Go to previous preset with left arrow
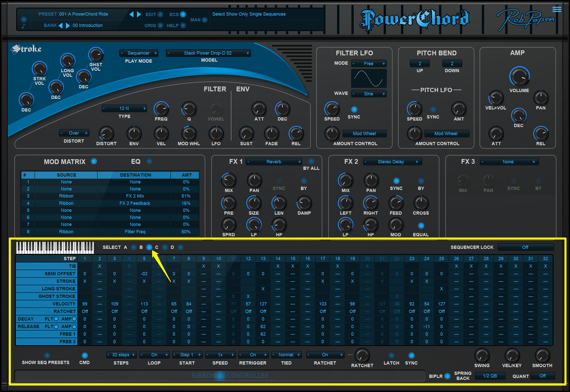 tap(131, 14)
